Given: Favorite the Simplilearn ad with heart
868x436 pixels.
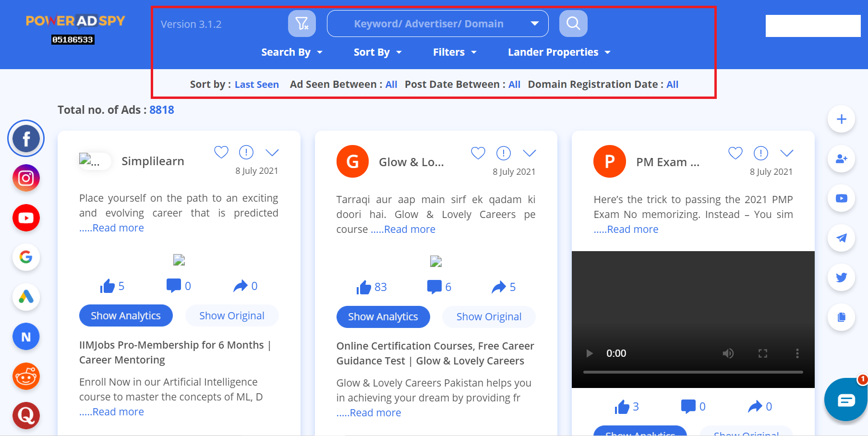Looking at the screenshot, I should coord(221,152).
